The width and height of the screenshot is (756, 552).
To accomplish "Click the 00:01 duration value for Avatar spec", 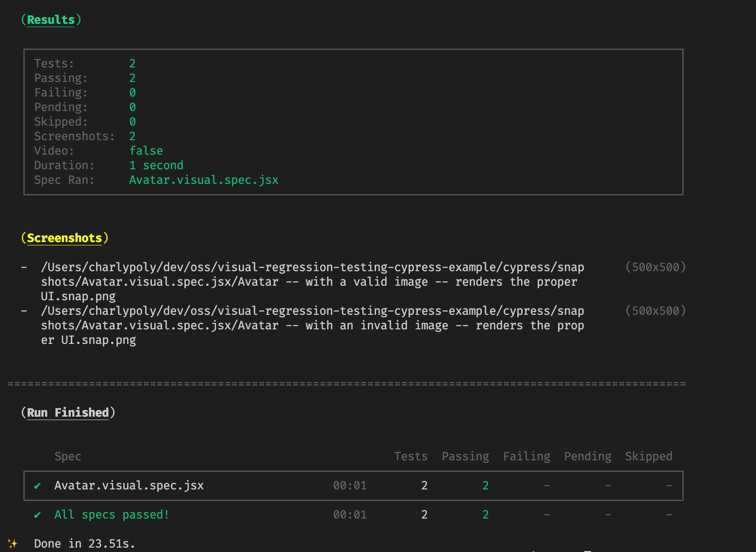I will click(350, 486).
